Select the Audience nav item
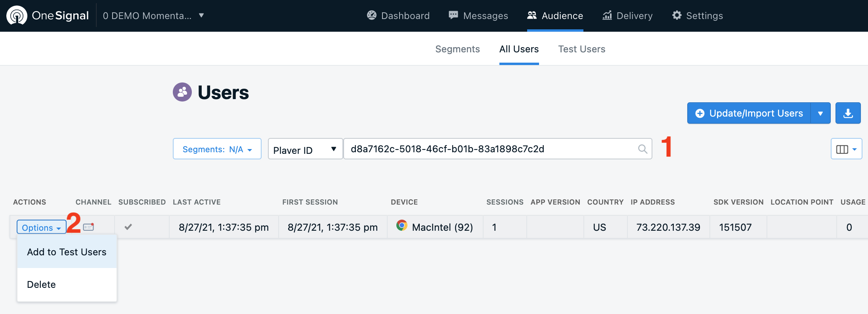The image size is (868, 314). pos(555,15)
